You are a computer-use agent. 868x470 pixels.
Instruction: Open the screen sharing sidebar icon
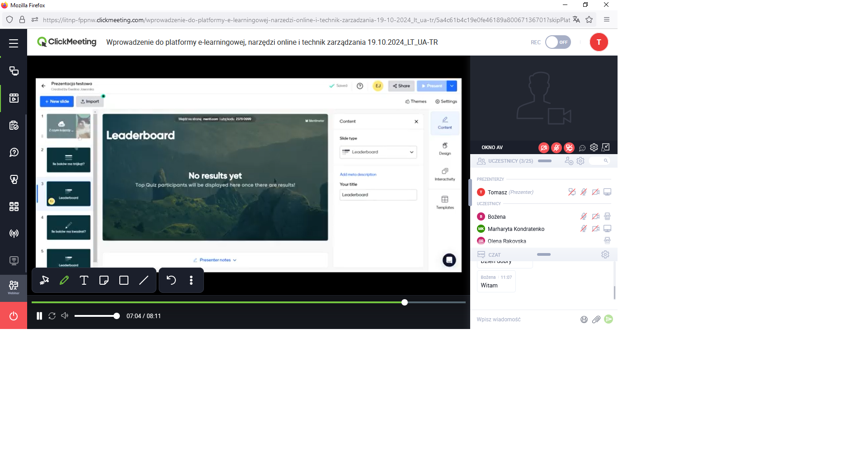14,71
